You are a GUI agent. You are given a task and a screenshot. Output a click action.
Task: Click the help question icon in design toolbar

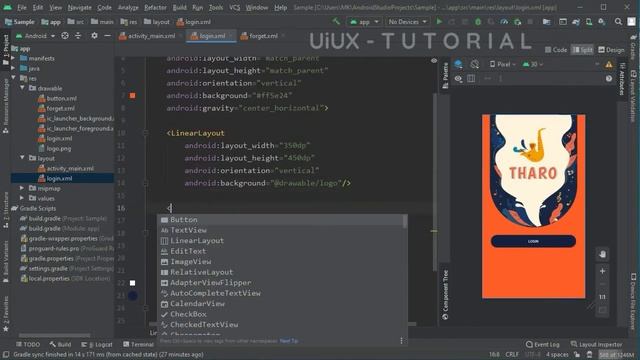(x=609, y=78)
